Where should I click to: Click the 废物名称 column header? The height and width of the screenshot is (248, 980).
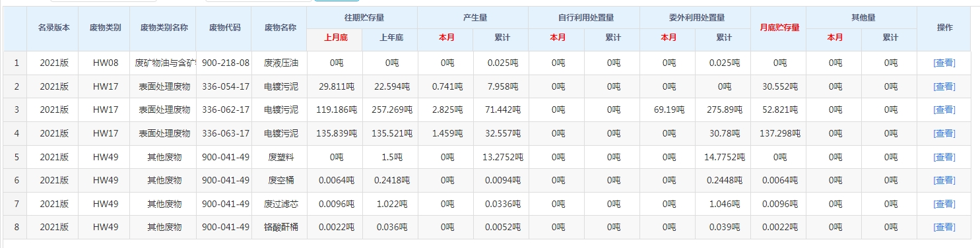coord(280,28)
